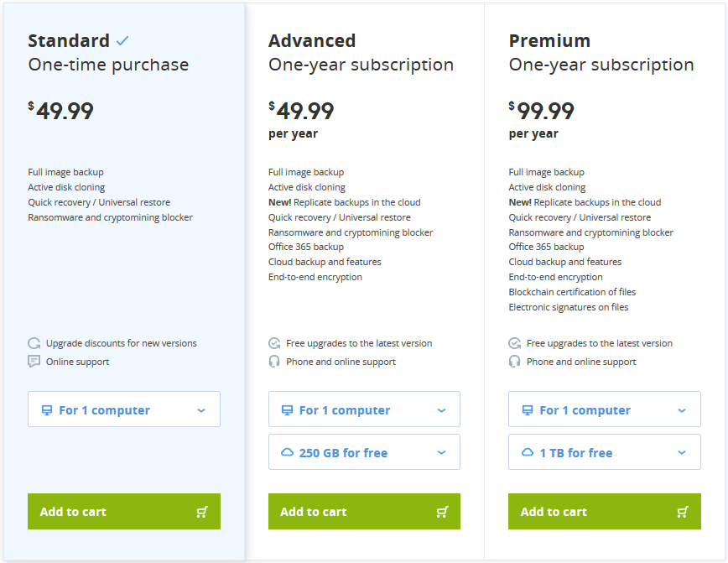Viewport: 728px width, 563px height.
Task: Open the 250 GB for free storage dropdown
Action: point(364,452)
